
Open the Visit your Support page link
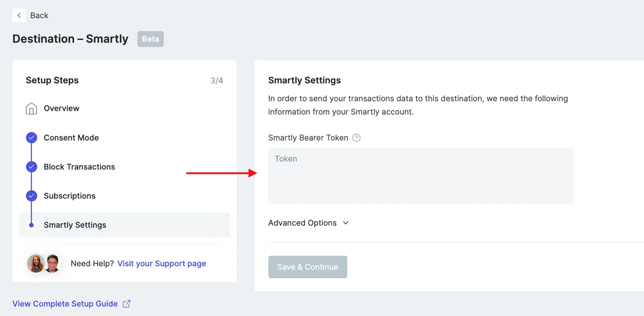pyautogui.click(x=161, y=264)
